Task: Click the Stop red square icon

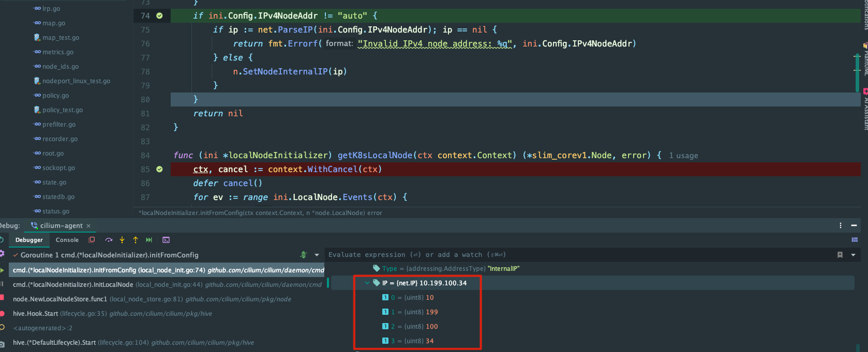Action: [x=2, y=297]
